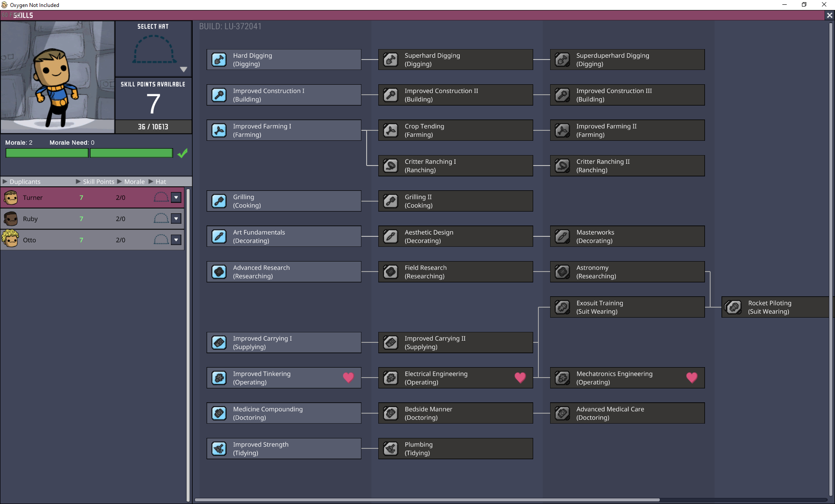Click the duplicant list vertical scrollbar
The image size is (835, 504).
click(x=188, y=345)
